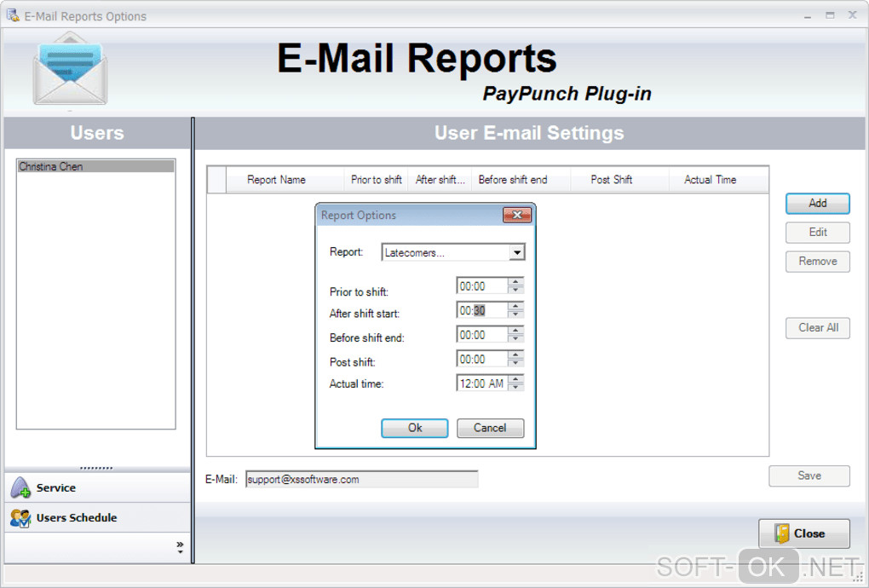This screenshot has width=869, height=588.
Task: Click the Prior to shift column header
Action: pos(376,180)
